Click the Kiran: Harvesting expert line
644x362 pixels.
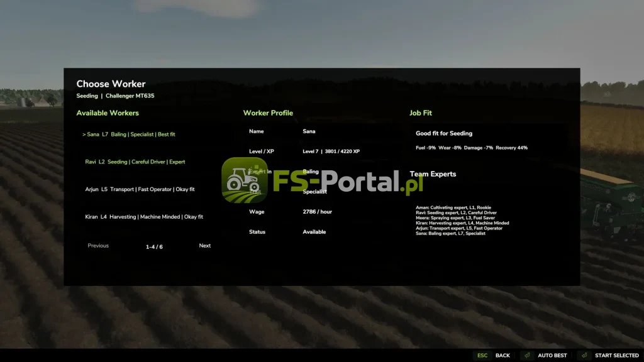tap(462, 223)
